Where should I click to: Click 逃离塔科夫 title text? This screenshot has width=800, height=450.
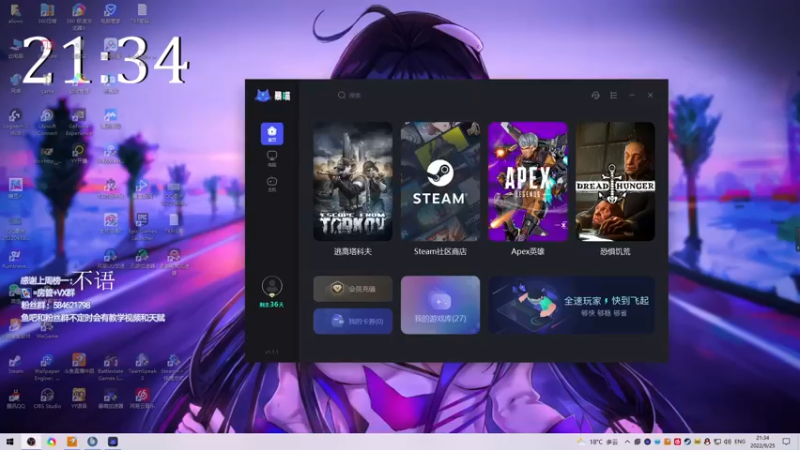353,252
